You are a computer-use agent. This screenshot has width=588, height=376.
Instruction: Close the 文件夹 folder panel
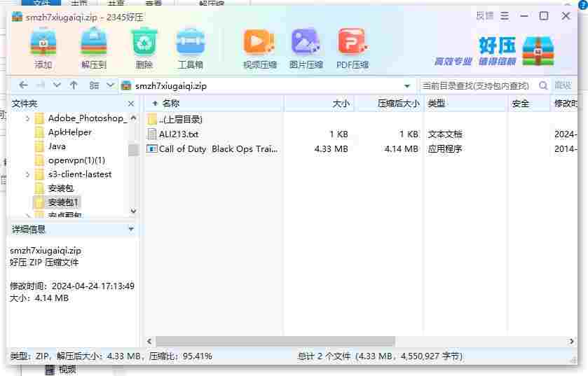point(131,104)
